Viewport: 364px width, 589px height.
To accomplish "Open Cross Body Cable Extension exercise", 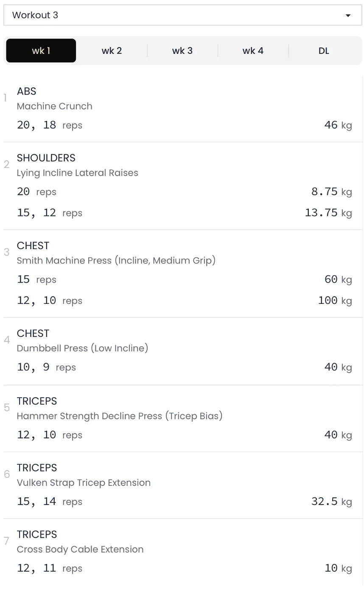I will 80,549.
